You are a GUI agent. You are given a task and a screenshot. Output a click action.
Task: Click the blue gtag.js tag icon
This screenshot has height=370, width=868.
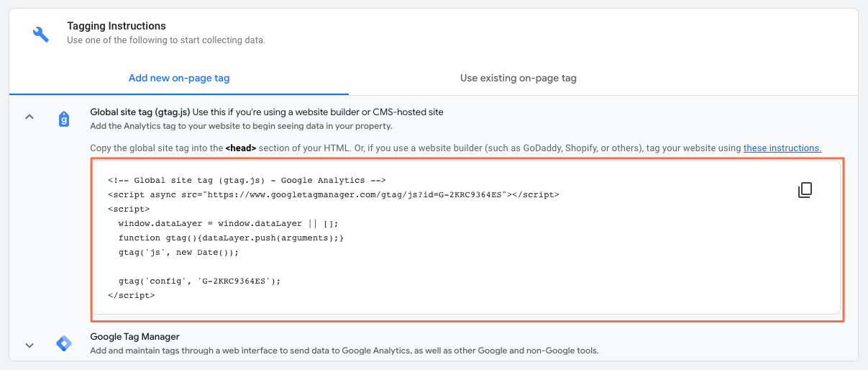pyautogui.click(x=63, y=119)
